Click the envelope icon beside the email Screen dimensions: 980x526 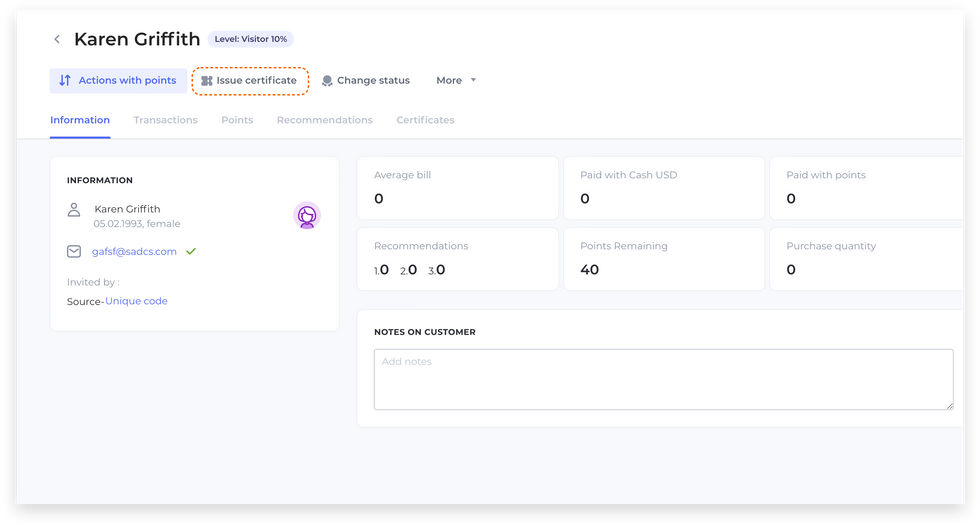(x=74, y=251)
